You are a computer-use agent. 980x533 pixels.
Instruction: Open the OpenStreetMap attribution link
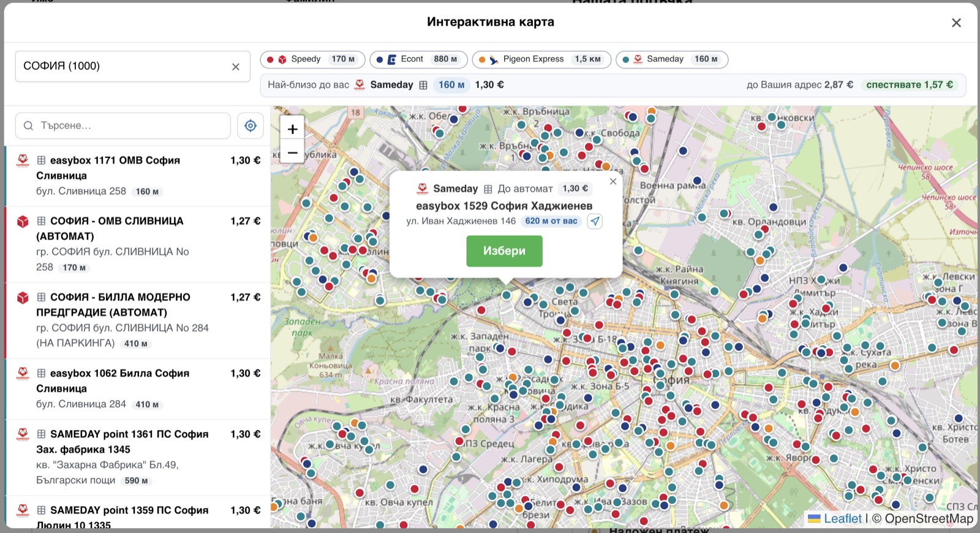tap(929, 519)
